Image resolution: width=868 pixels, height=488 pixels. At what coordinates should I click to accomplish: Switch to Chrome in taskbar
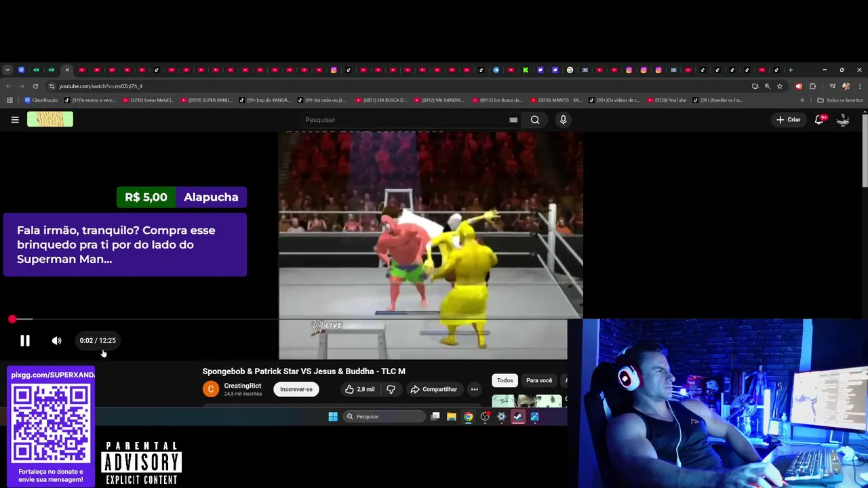click(468, 417)
